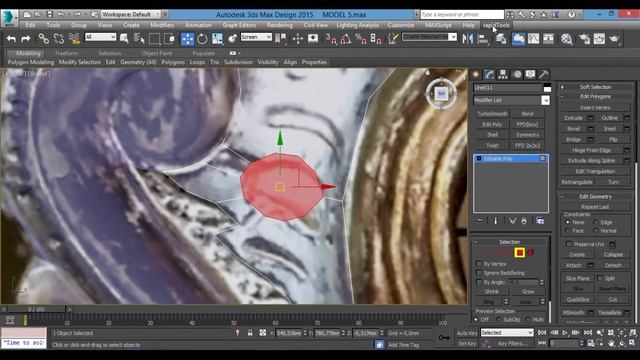Click the Symmetry modifier button
Viewport: 640px width, 360px height.
click(527, 135)
